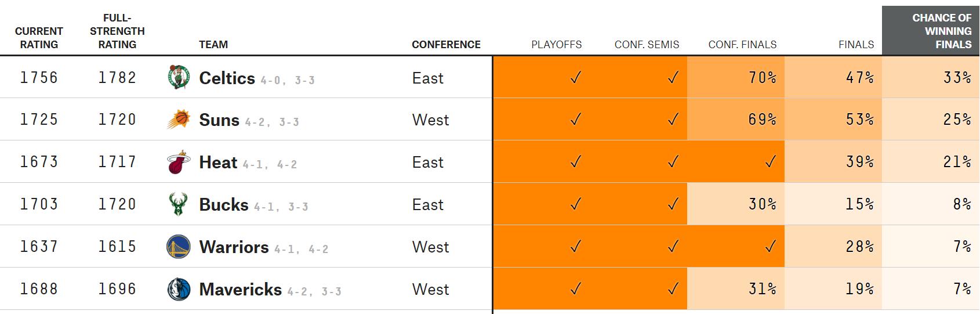
Task: Sort by Conf. Semis column header
Action: (647, 45)
